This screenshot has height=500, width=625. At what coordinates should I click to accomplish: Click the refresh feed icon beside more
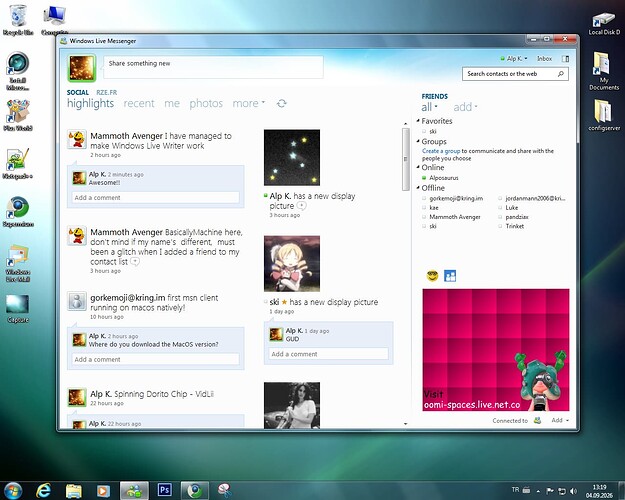click(282, 104)
